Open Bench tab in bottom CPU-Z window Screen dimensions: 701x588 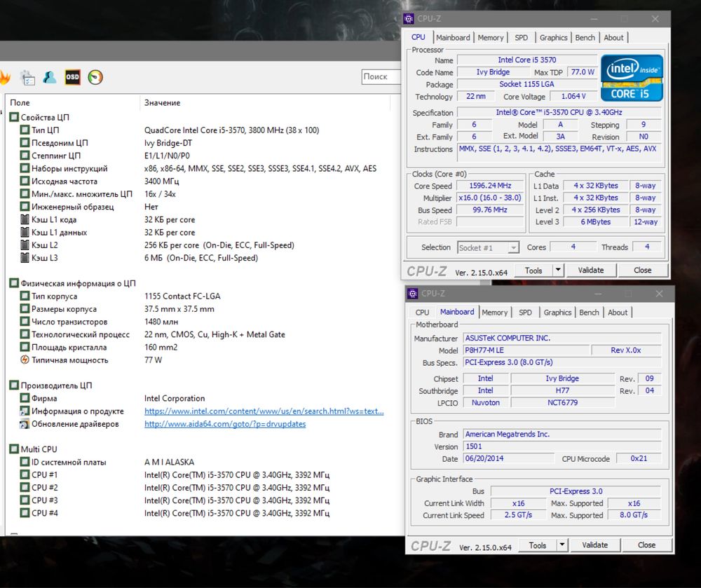(x=589, y=313)
